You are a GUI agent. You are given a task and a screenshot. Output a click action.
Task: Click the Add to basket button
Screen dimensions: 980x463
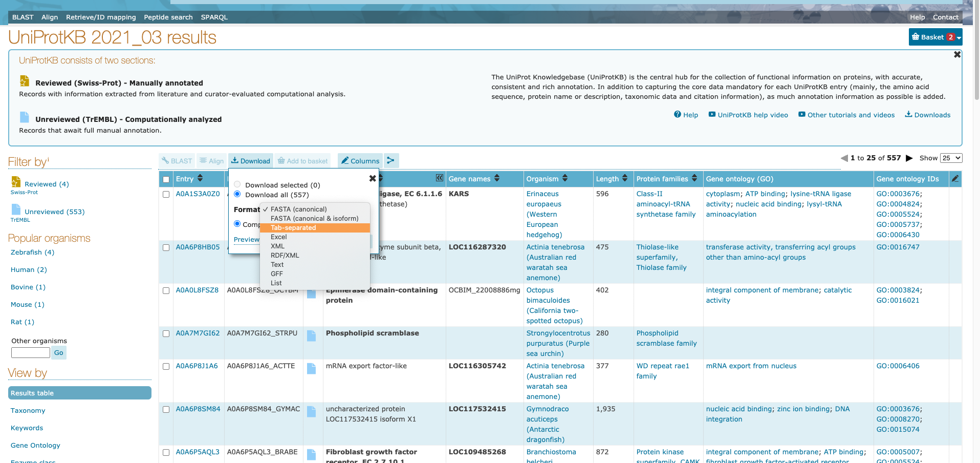302,161
